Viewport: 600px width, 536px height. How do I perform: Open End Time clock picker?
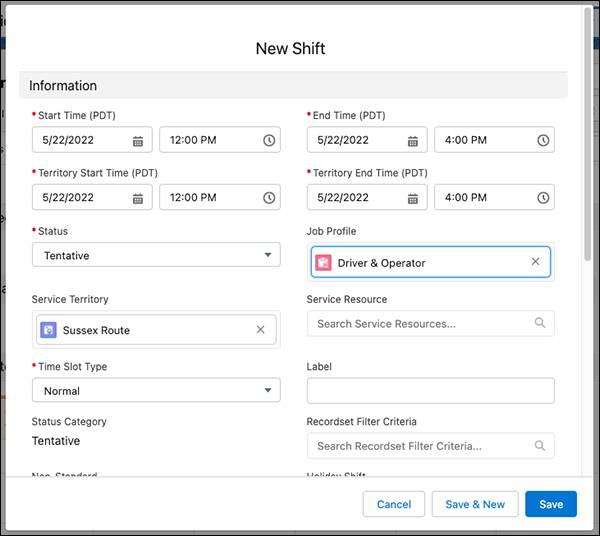coord(543,141)
